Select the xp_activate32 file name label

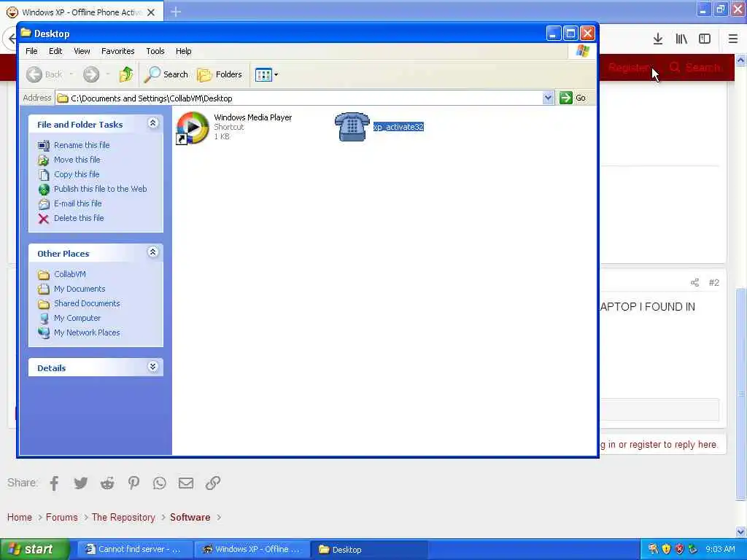(x=398, y=127)
